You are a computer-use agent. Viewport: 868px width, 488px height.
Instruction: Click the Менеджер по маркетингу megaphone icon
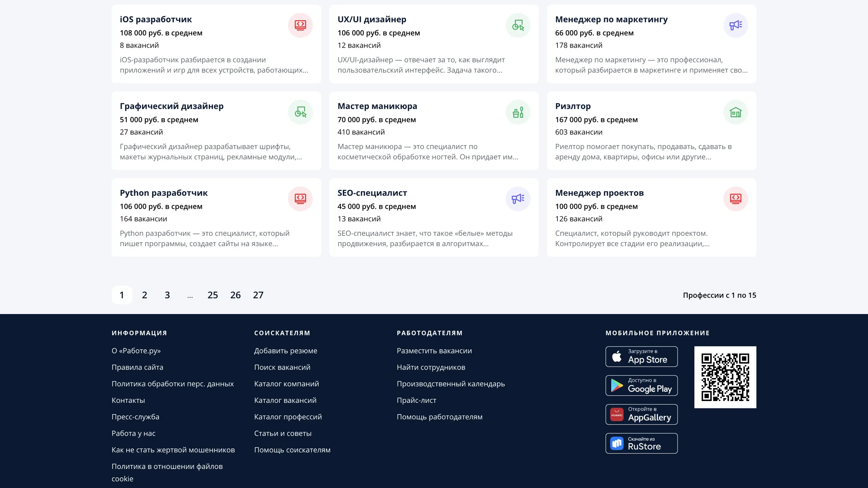pos(735,25)
